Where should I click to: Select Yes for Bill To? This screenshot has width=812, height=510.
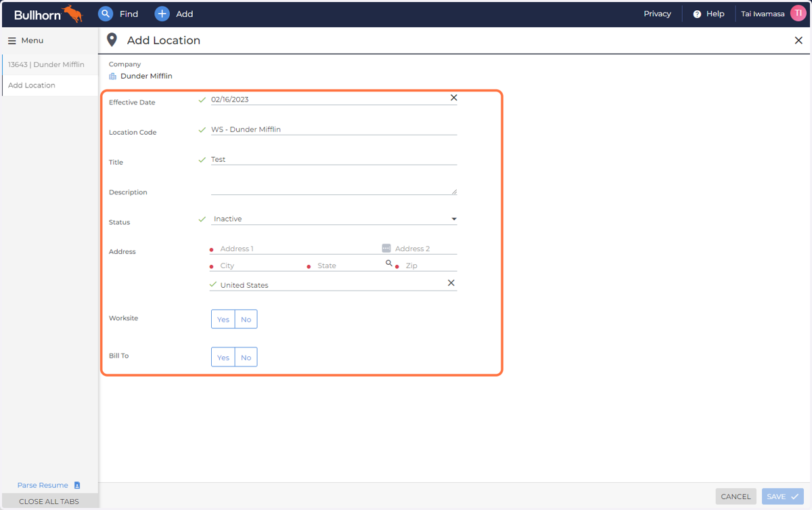(x=223, y=357)
